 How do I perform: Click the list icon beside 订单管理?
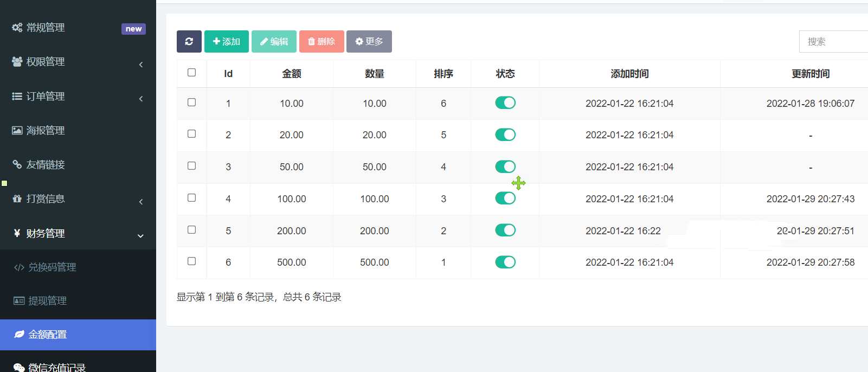pyautogui.click(x=17, y=96)
